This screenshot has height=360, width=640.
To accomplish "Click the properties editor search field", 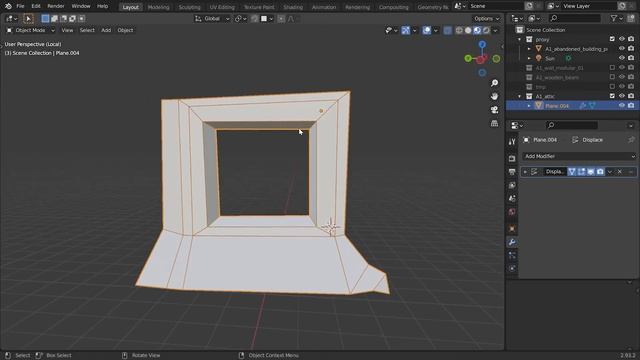I will coord(571,125).
